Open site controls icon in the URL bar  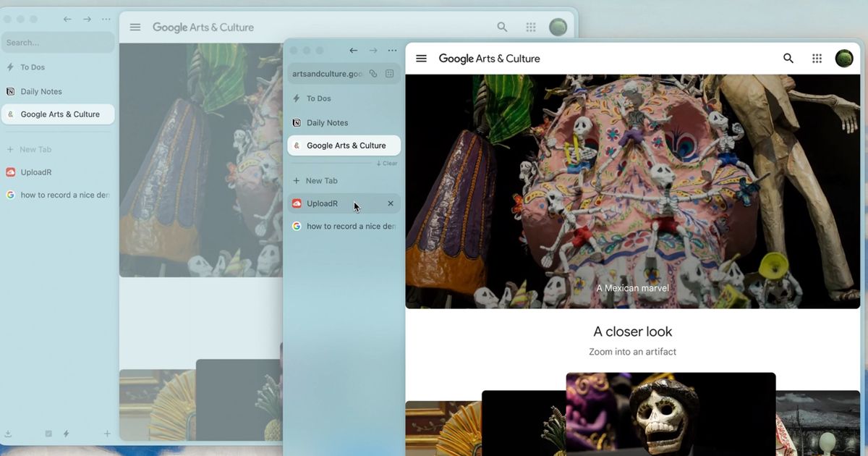(x=390, y=74)
